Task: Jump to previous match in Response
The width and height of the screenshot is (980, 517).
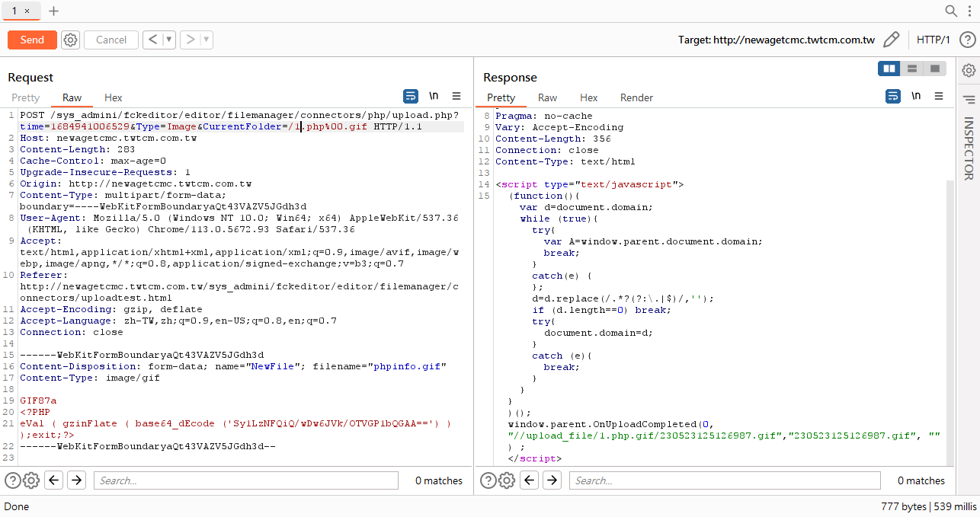Action: click(529, 480)
